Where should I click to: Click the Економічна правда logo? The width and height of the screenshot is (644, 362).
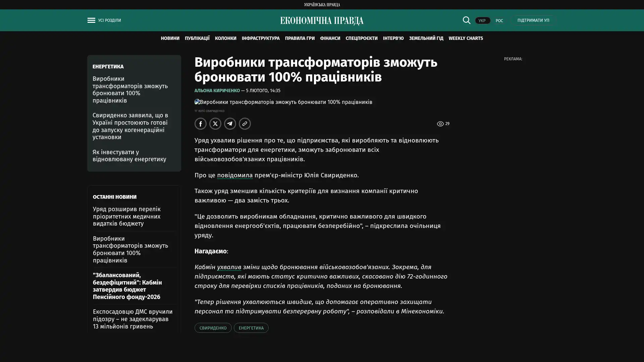tap(322, 21)
